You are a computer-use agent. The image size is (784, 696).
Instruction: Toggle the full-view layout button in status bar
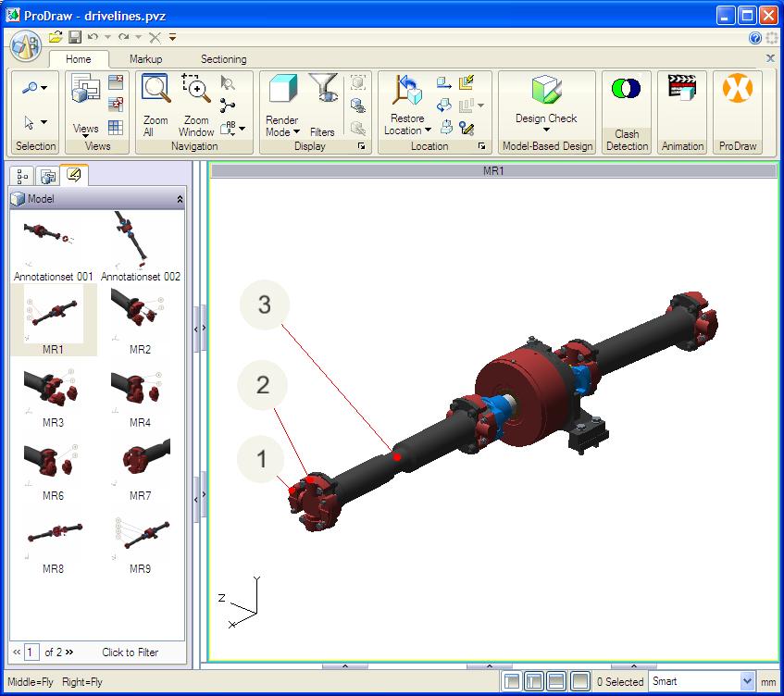click(579, 682)
